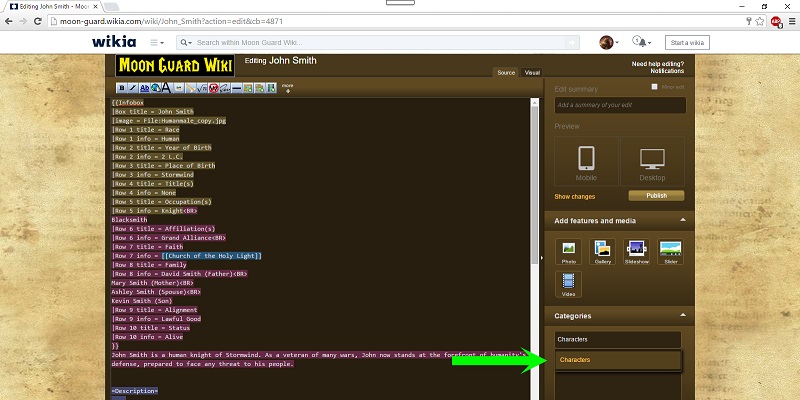Insert an external link (globe icon)
The image size is (800, 400).
click(x=156, y=88)
